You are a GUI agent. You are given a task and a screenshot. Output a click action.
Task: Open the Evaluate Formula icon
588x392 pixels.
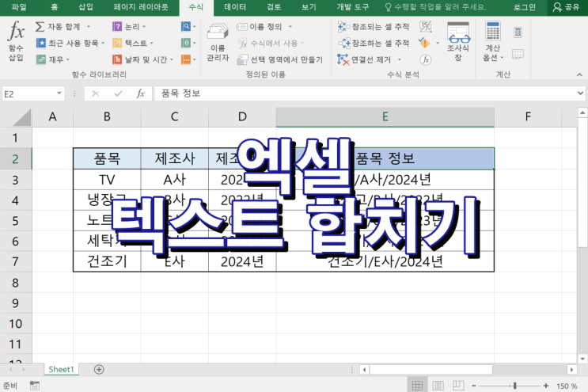[x=425, y=59]
